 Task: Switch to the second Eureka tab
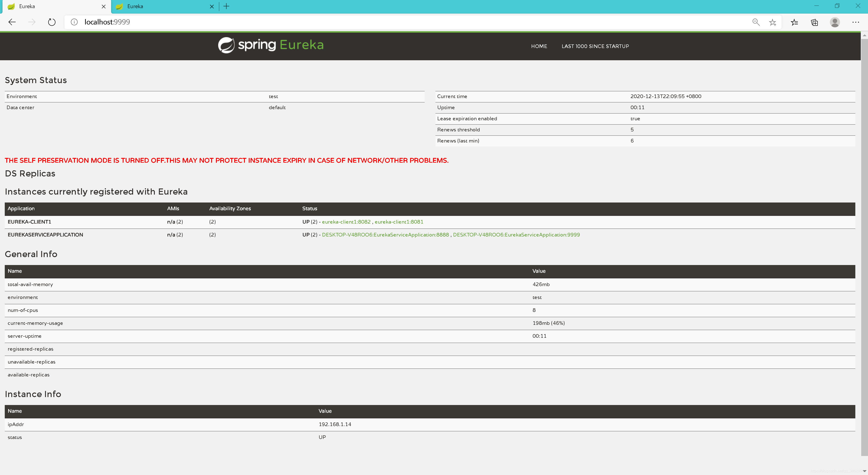point(165,6)
